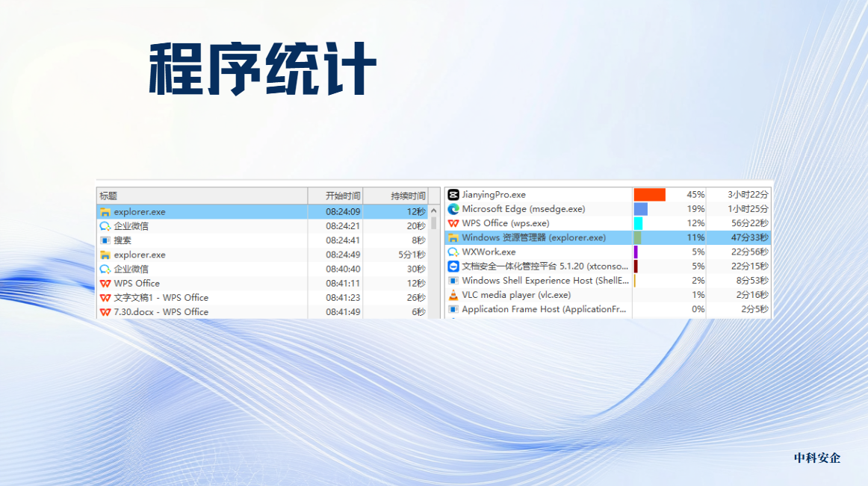Viewport: 868px width, 486px height.
Task: Click the 22分56秒 duration value
Action: [750, 252]
